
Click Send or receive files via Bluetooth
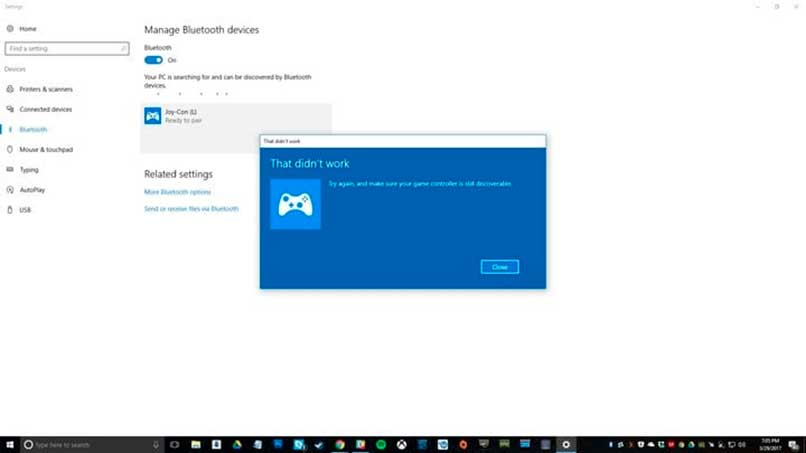click(x=191, y=209)
